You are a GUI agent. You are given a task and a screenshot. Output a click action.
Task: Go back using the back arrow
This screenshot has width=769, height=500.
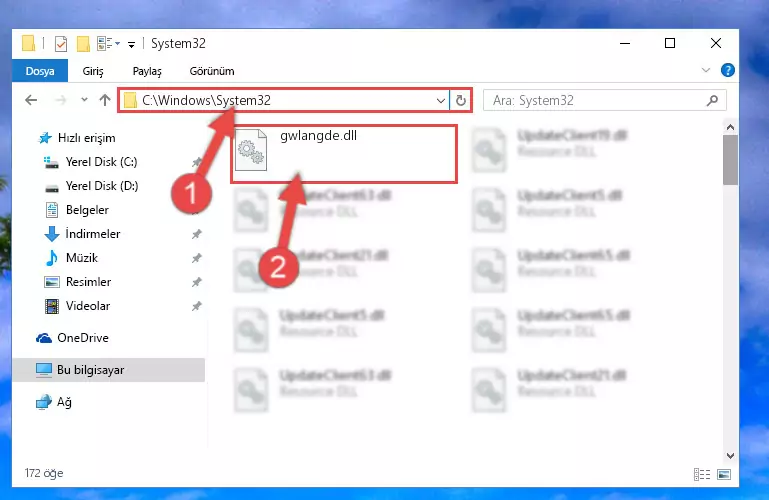click(x=31, y=100)
